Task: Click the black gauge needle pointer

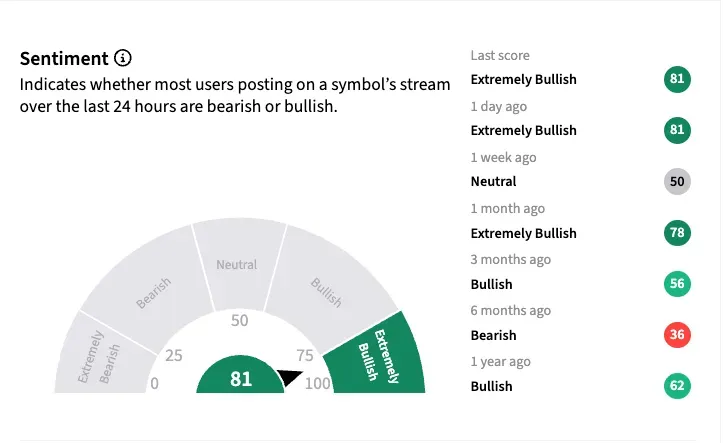Action: click(289, 379)
